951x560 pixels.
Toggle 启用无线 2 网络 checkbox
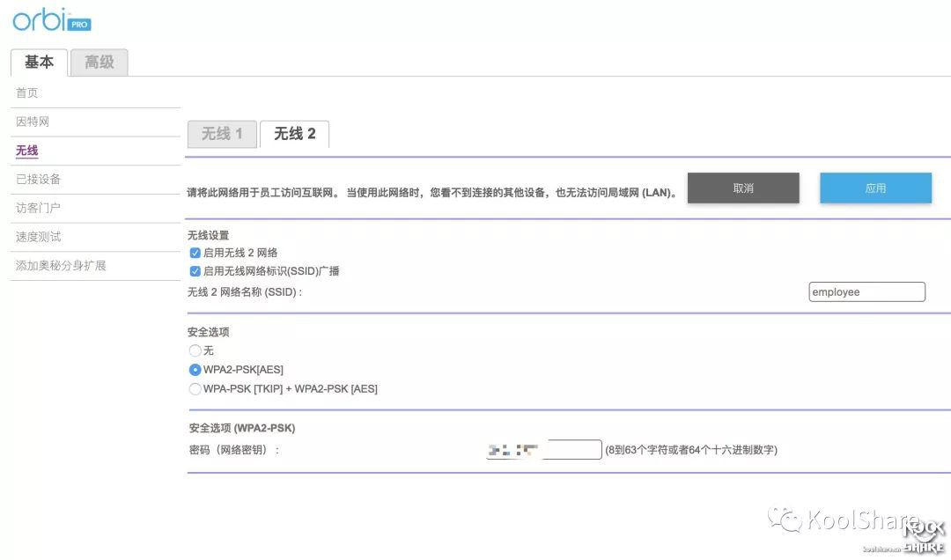tap(195, 253)
